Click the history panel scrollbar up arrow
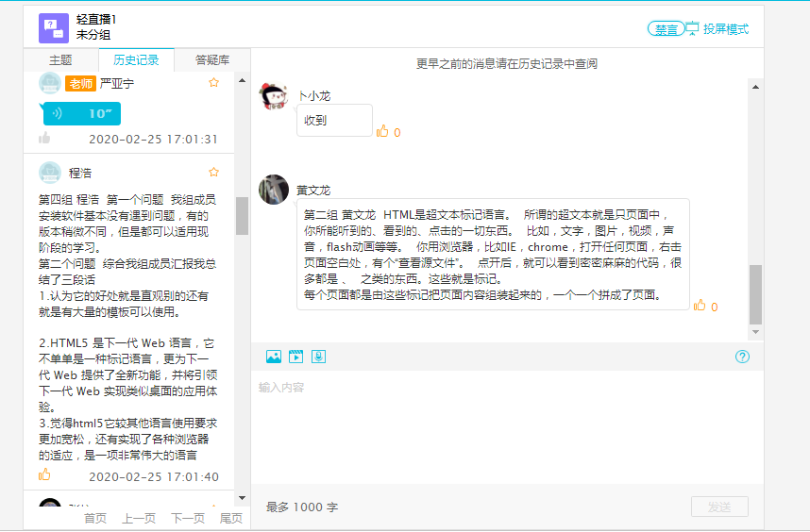 coord(242,82)
